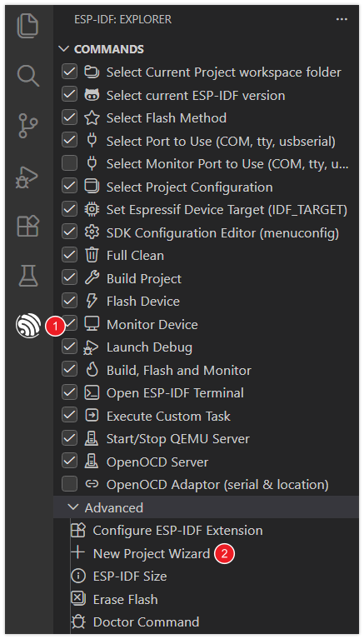This screenshot has height=639, width=364.
Task: Uncheck Select Port to Use checkbox
Action: (x=69, y=141)
